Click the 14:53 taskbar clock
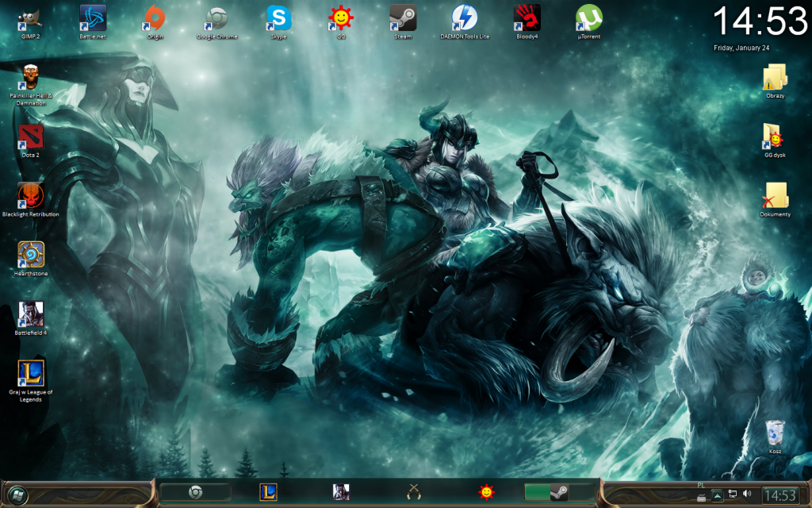Screen dimensions: 812x508 tap(780, 496)
